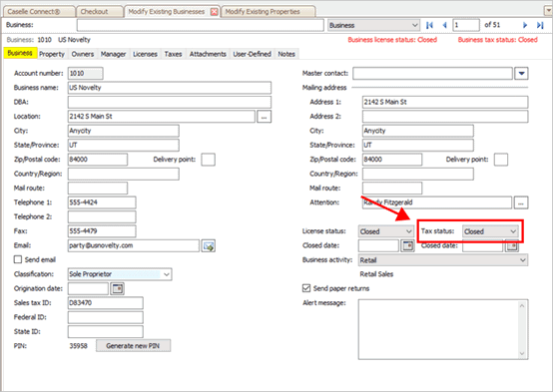Click Alert message scrollbar up arrow
This screenshot has height=392, width=553.
pos(522,305)
